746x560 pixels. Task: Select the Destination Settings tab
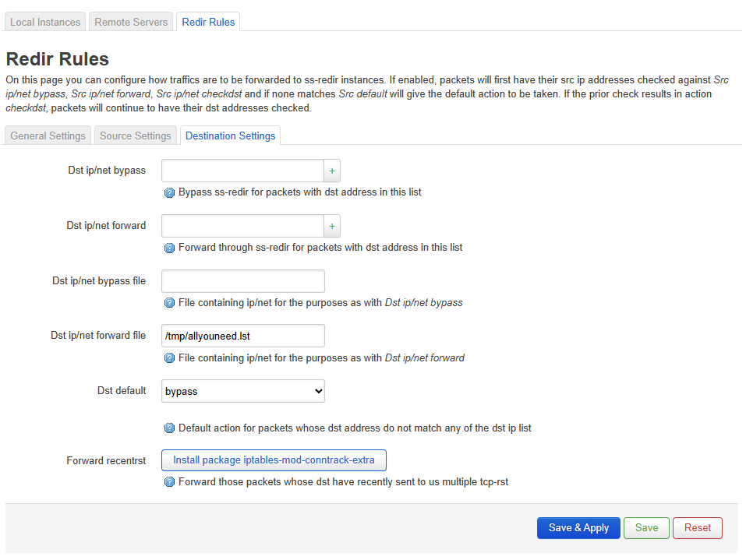[x=230, y=136]
